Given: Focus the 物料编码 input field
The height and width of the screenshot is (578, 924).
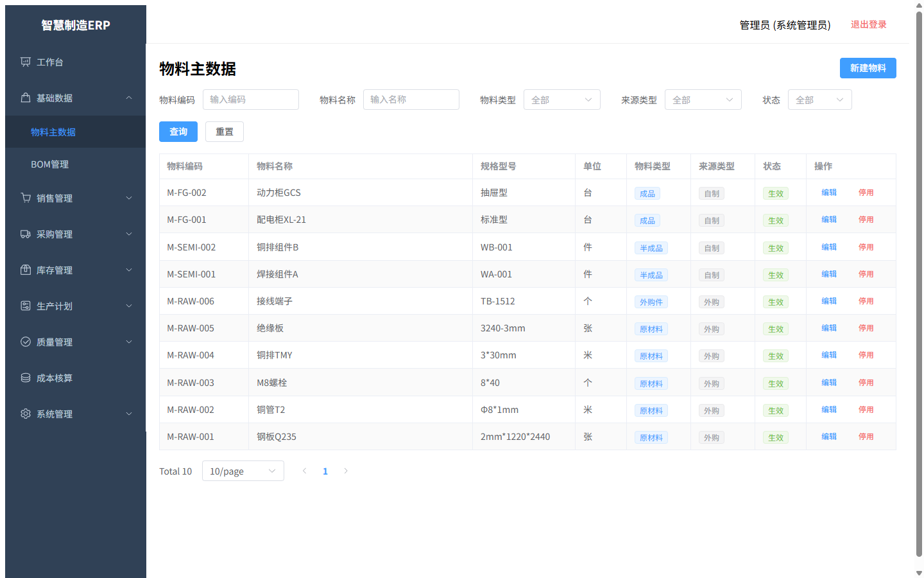Looking at the screenshot, I should [x=251, y=100].
